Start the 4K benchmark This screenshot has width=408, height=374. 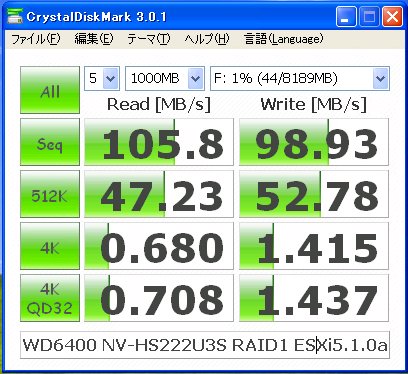pyautogui.click(x=50, y=246)
